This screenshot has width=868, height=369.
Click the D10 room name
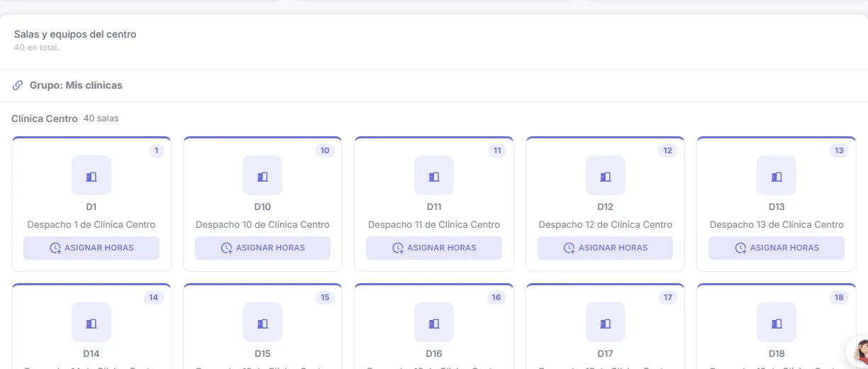262,207
